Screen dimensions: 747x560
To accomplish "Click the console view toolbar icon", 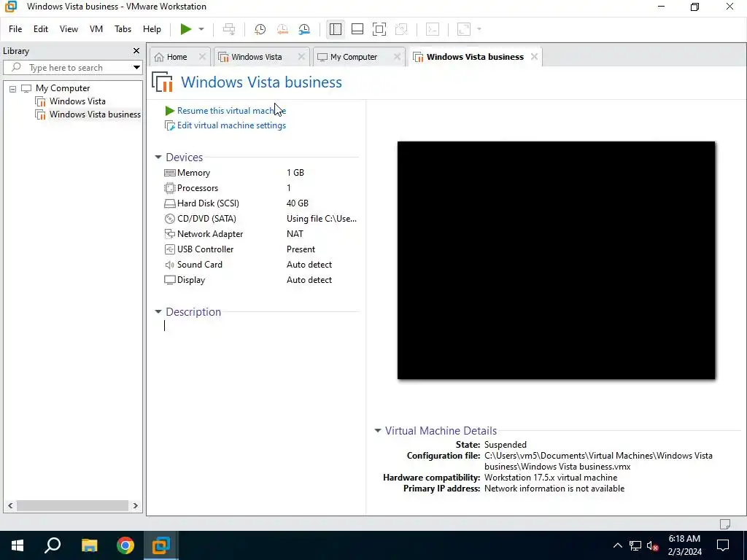I will (433, 29).
